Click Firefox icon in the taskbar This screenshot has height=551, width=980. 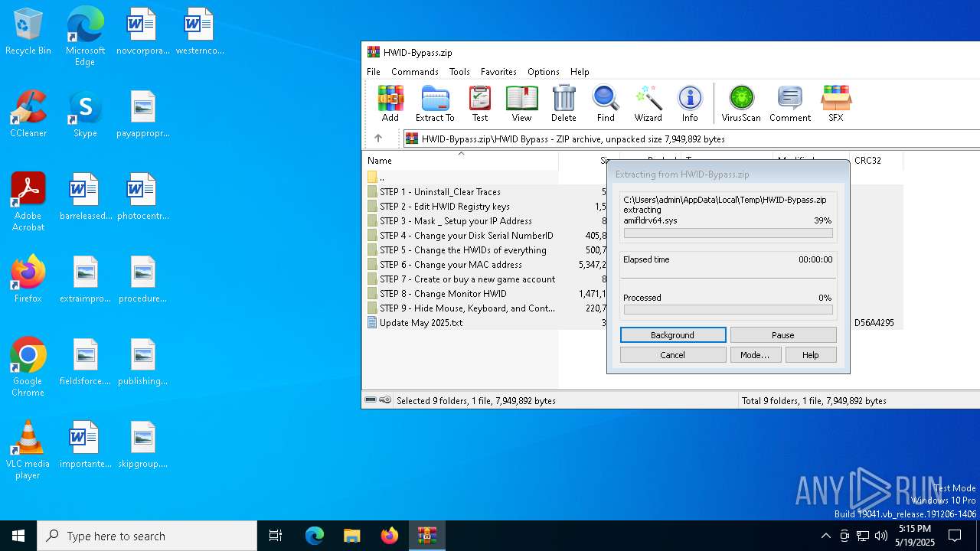[390, 536]
